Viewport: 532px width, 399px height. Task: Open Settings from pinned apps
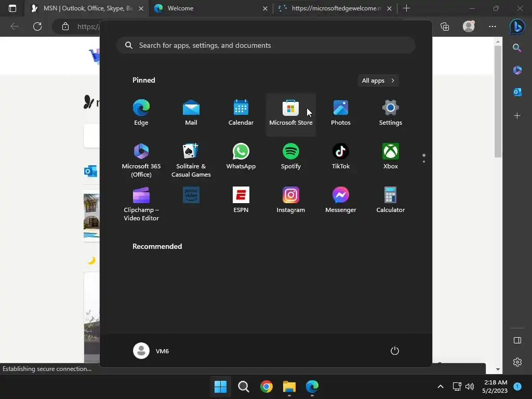[391, 113]
